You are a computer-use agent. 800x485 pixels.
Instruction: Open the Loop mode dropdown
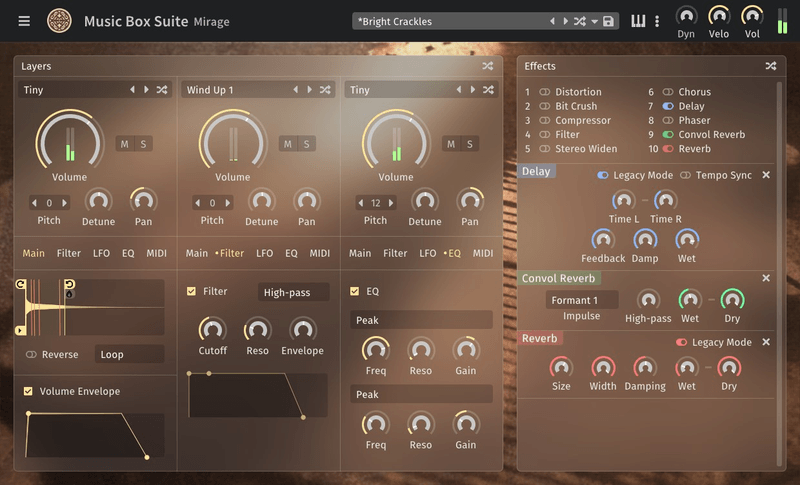click(x=129, y=354)
